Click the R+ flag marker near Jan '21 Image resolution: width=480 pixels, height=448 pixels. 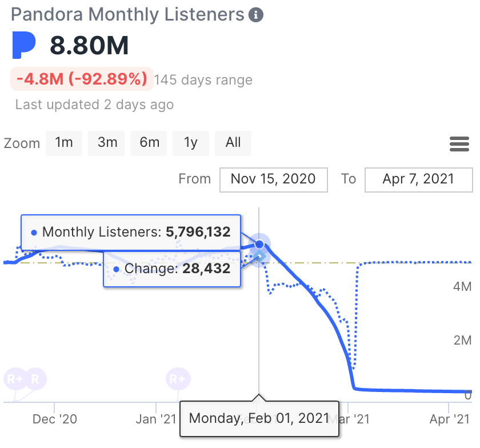click(x=178, y=378)
